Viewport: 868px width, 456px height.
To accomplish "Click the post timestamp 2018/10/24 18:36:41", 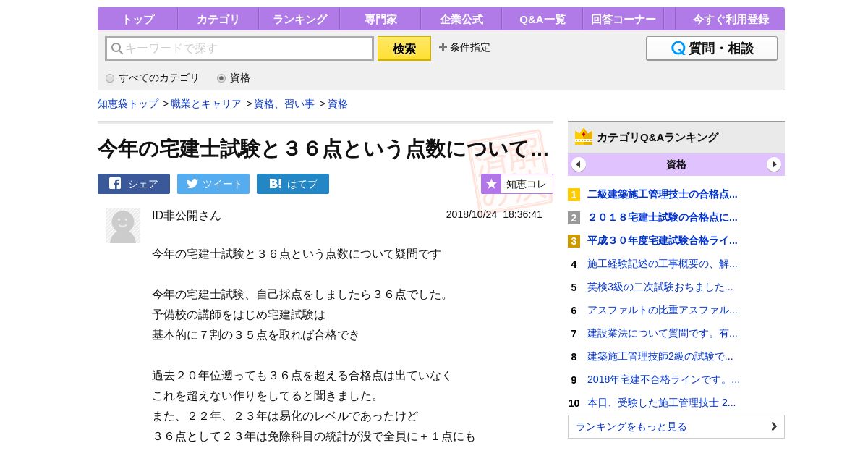I will pyautogui.click(x=494, y=215).
